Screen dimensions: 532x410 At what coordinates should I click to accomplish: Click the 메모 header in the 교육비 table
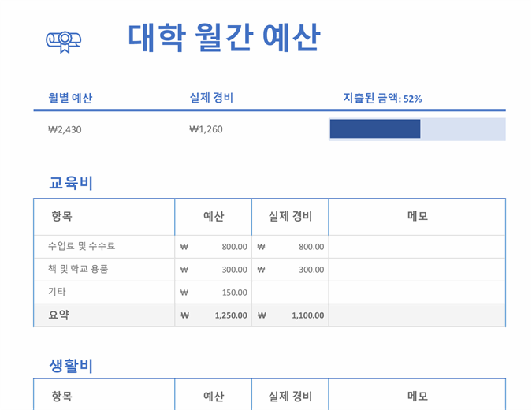pos(417,217)
